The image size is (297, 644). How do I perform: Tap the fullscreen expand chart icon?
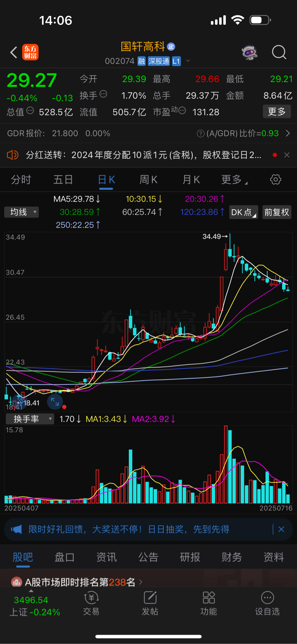55,402
